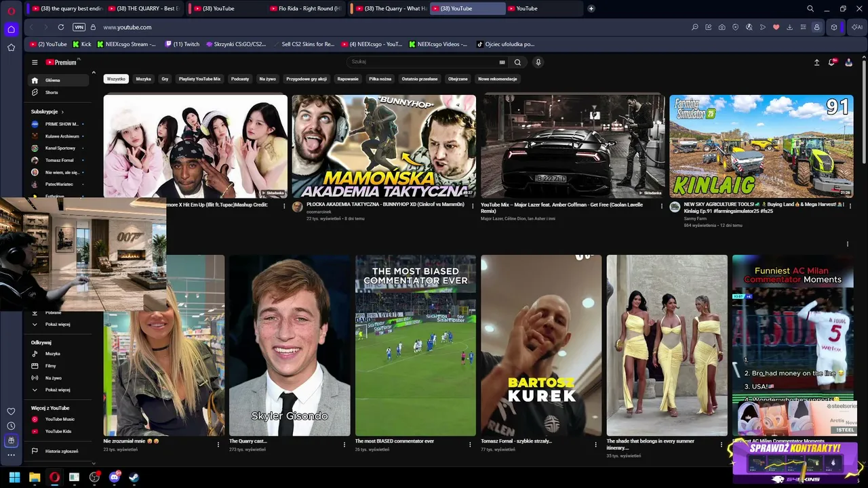Open Opera history clock in the sidebar
This screenshot has width=868, height=488.
11,426
